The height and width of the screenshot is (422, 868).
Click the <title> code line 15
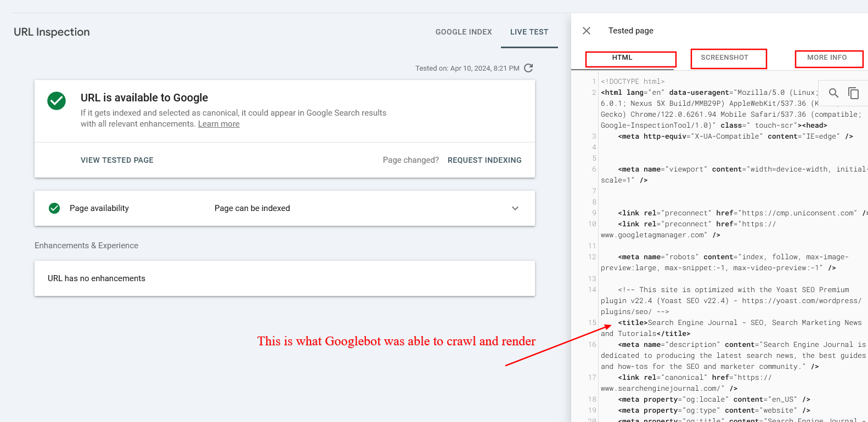pos(731,328)
